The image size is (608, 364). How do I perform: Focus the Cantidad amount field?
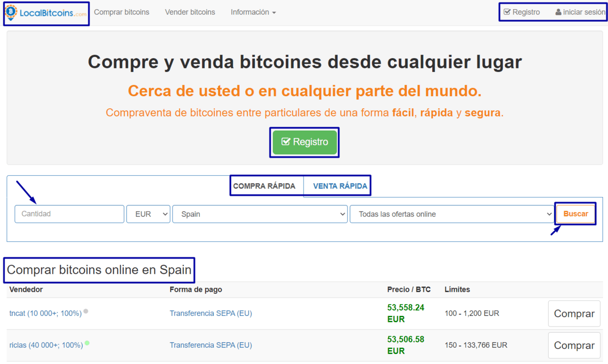[x=69, y=214]
